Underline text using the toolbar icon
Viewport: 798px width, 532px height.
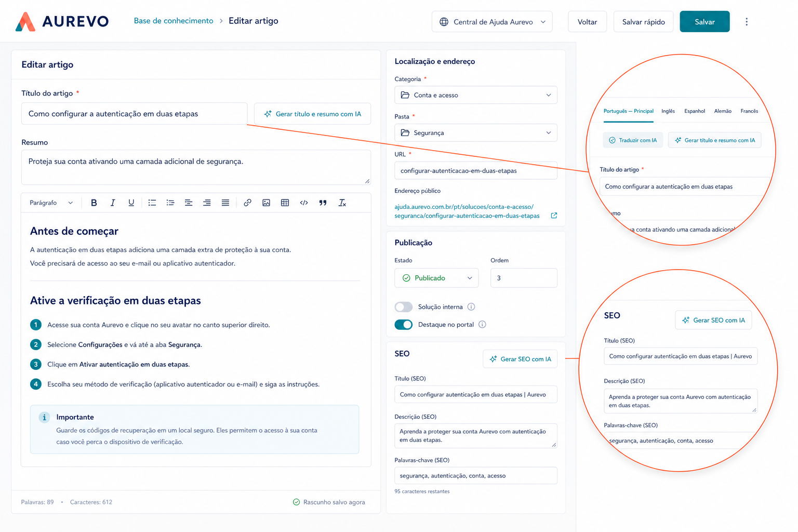point(131,203)
